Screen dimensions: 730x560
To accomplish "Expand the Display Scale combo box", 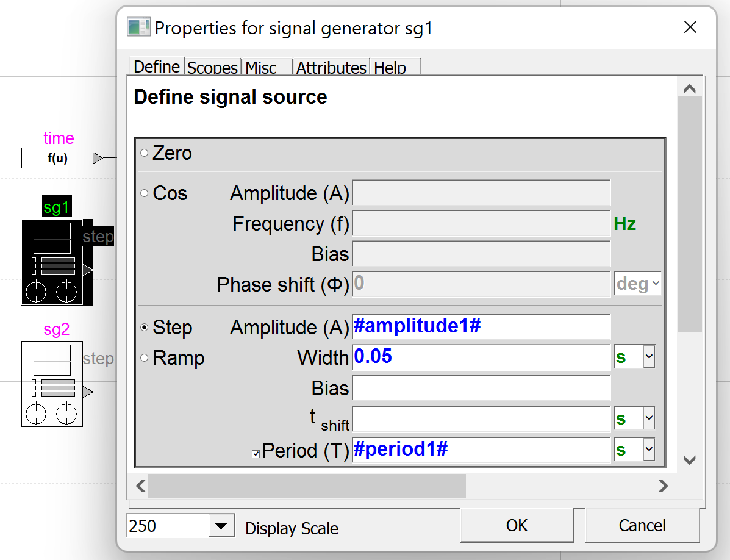I will (x=221, y=526).
